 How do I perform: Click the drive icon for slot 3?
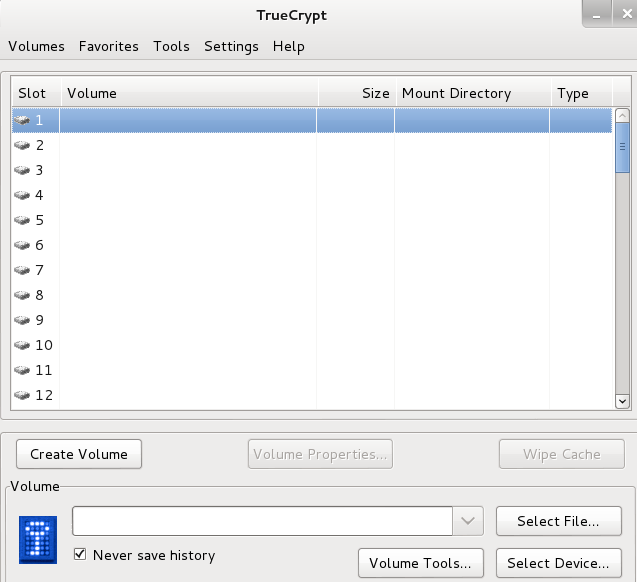[22, 170]
